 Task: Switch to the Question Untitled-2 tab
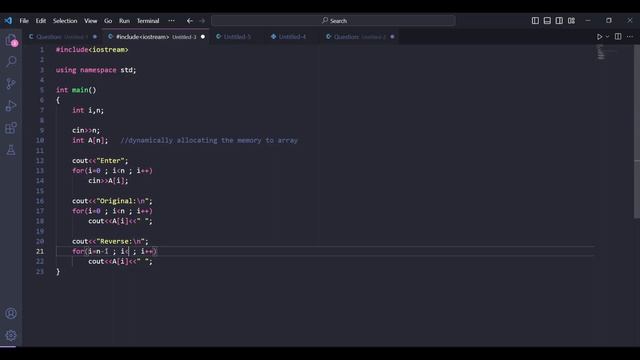coord(359,37)
